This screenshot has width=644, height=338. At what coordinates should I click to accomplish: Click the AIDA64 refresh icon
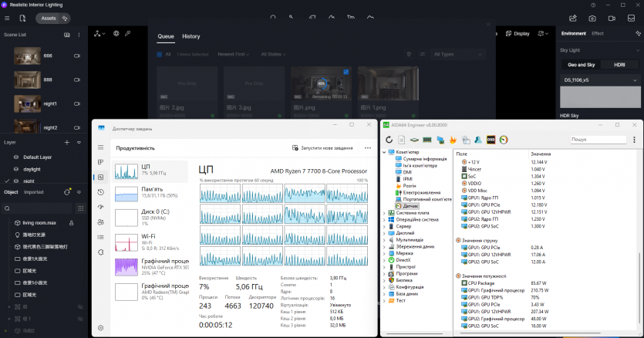tap(390, 140)
